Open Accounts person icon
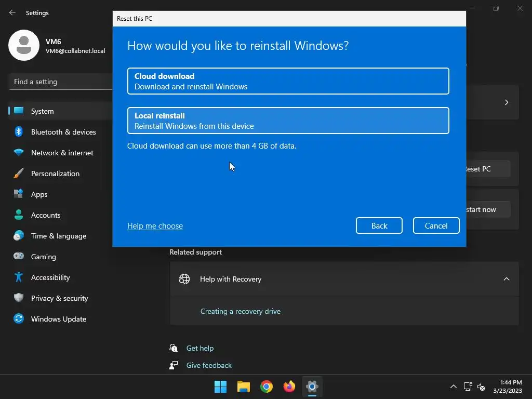532x399 pixels. tap(19, 215)
